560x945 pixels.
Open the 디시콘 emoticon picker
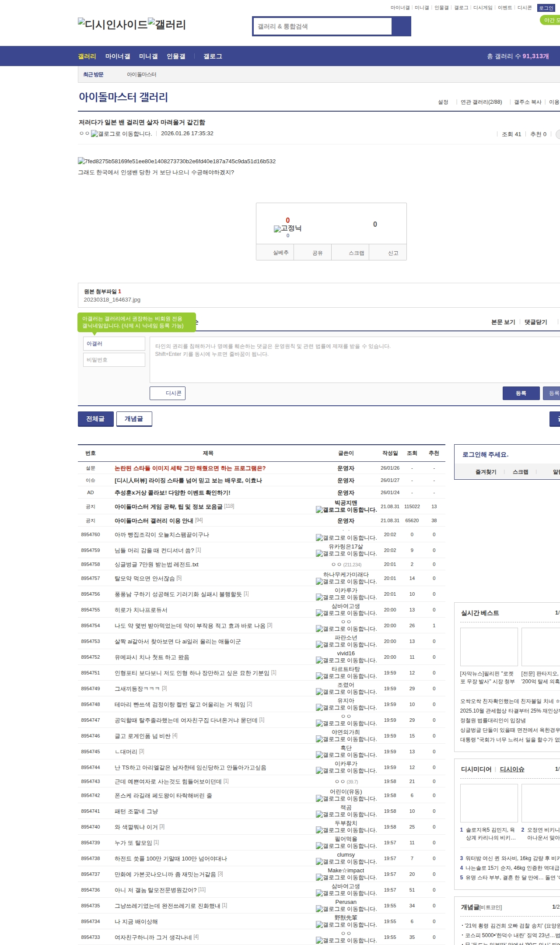point(168,393)
